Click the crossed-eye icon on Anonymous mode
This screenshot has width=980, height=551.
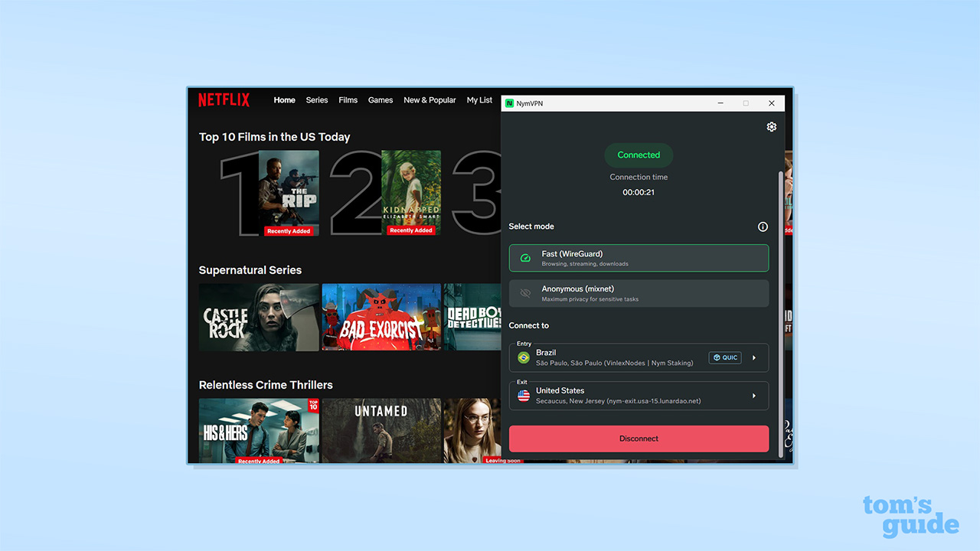pos(524,293)
